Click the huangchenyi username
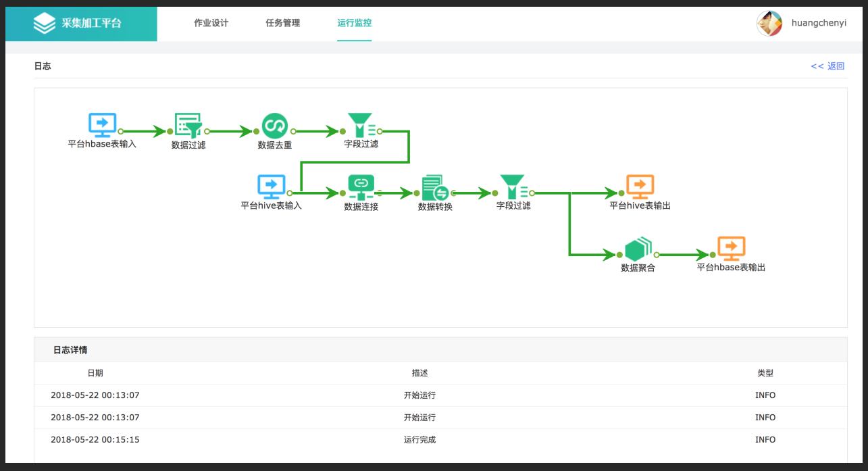This screenshot has height=471, width=868. pos(819,23)
